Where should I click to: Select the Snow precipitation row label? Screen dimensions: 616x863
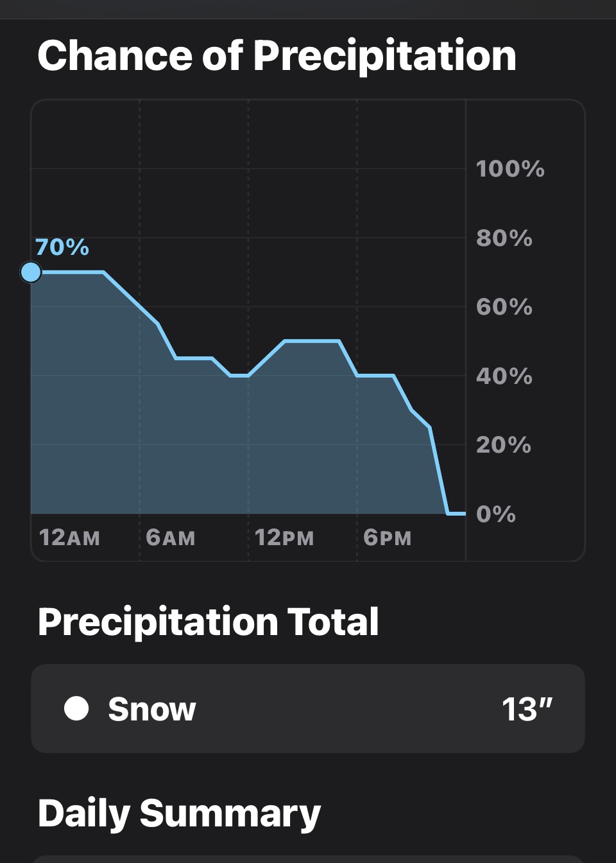pos(151,709)
